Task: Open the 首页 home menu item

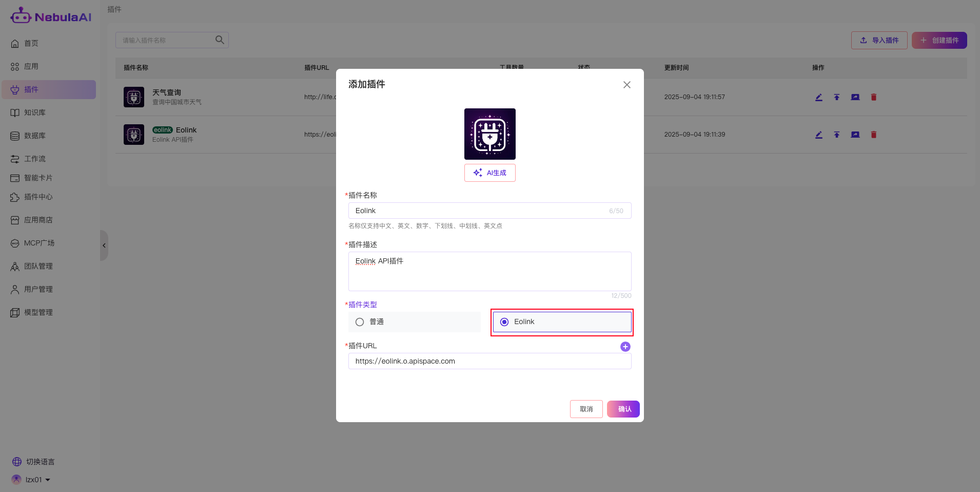Action: coord(49,43)
